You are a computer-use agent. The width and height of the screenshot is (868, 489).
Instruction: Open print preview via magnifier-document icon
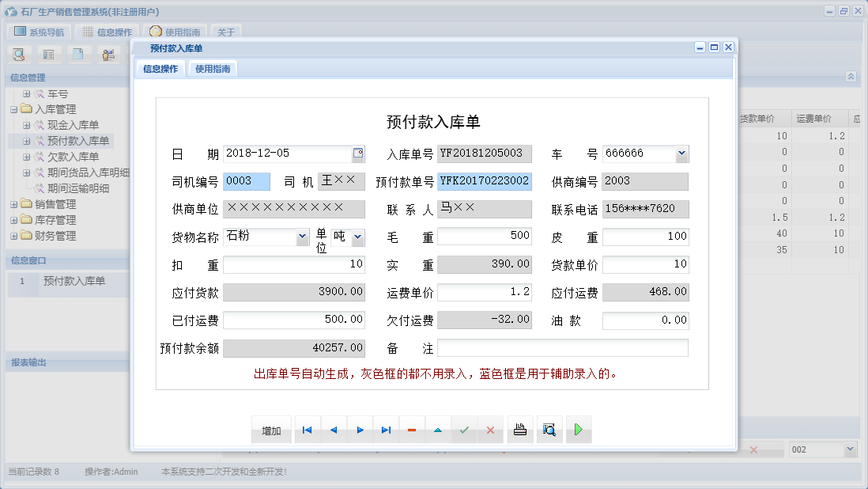(549, 430)
